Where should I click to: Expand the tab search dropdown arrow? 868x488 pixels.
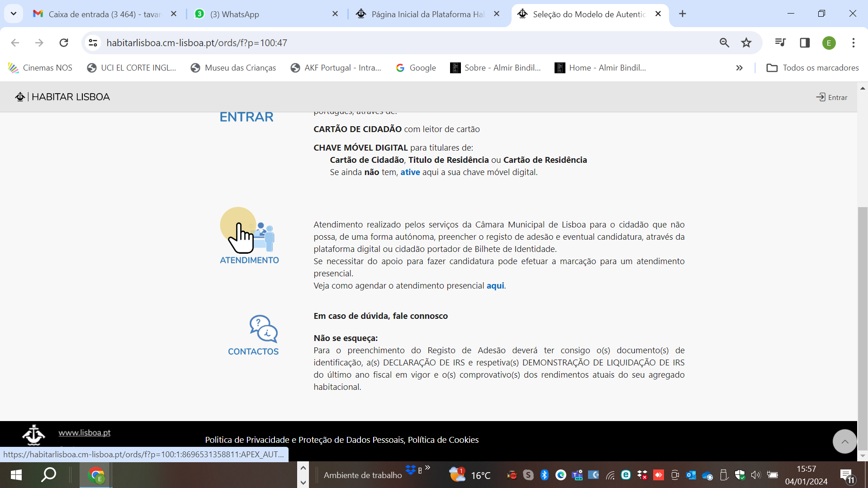point(14,14)
